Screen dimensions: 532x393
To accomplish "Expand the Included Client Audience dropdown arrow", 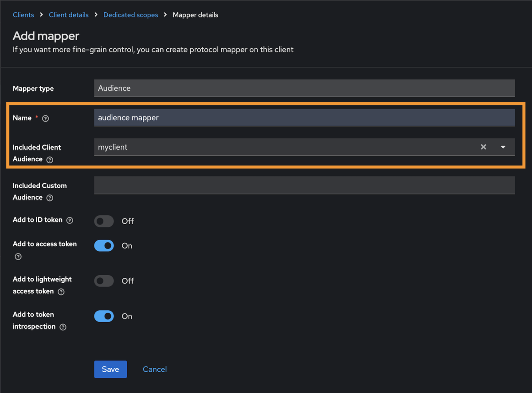I will click(503, 147).
